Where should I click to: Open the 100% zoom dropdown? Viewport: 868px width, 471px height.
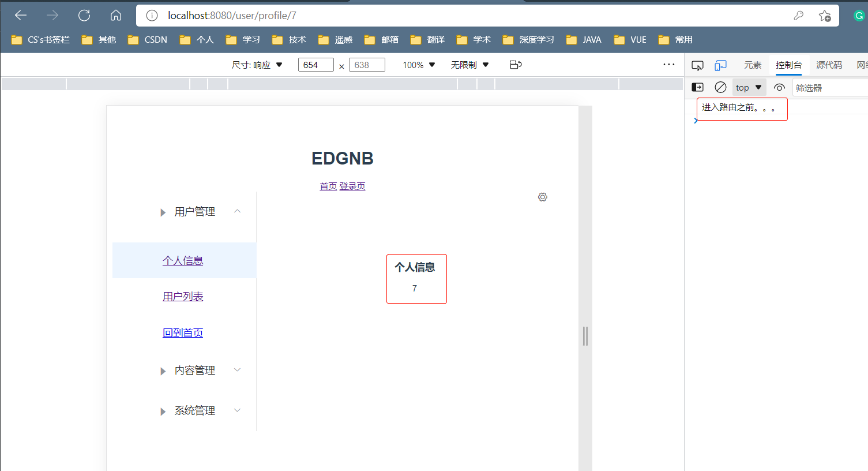click(x=419, y=65)
